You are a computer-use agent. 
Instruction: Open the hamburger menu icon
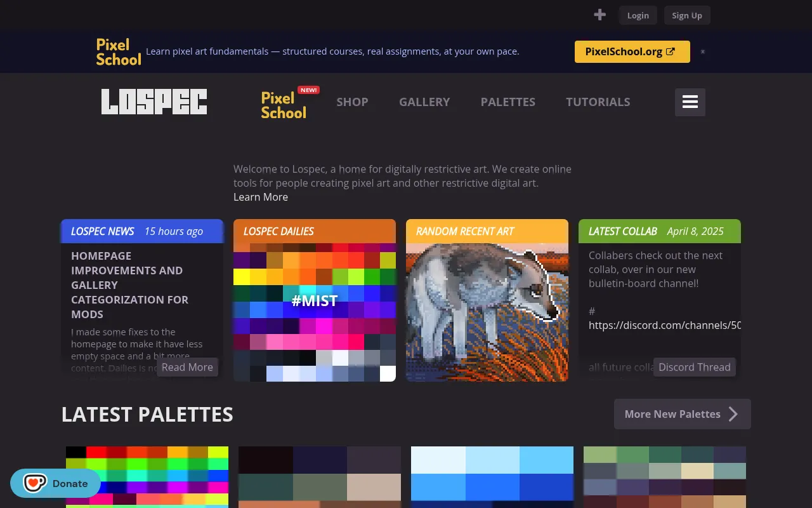coord(690,102)
